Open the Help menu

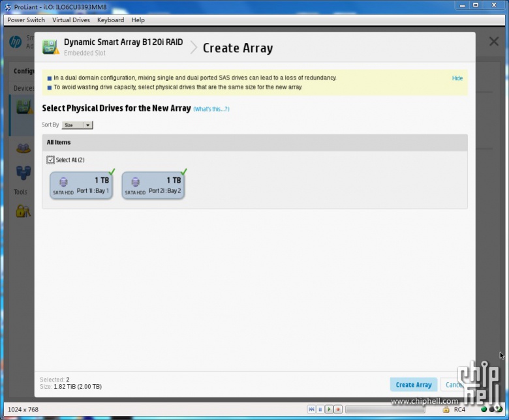click(138, 20)
